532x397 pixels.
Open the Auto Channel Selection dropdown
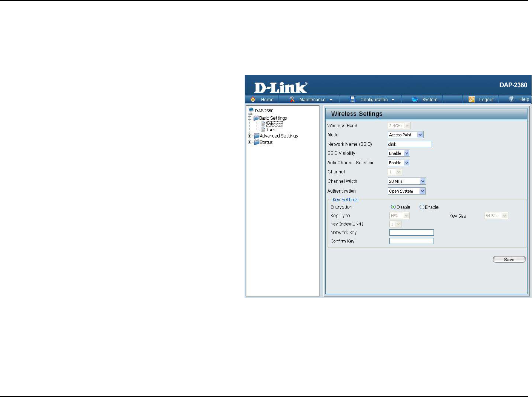coord(399,163)
